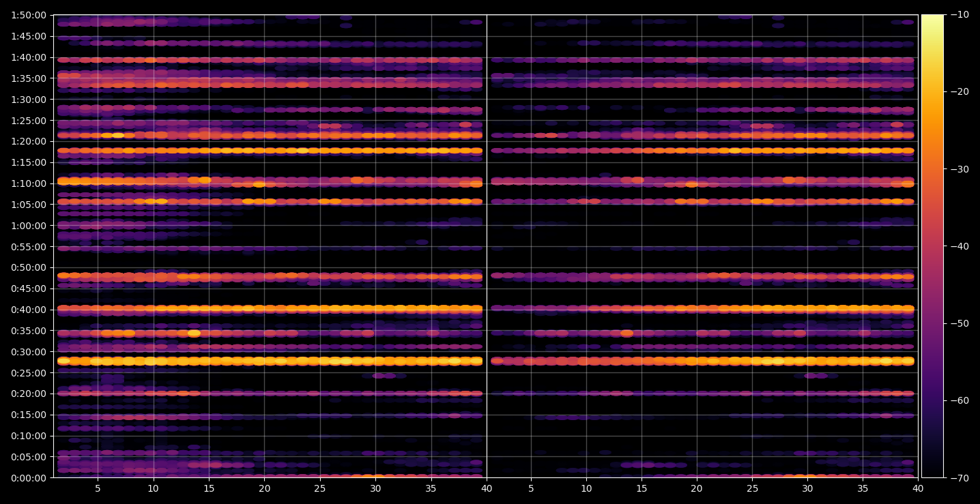Select the 0:10:00 time axis label

pyautogui.click(x=29, y=436)
